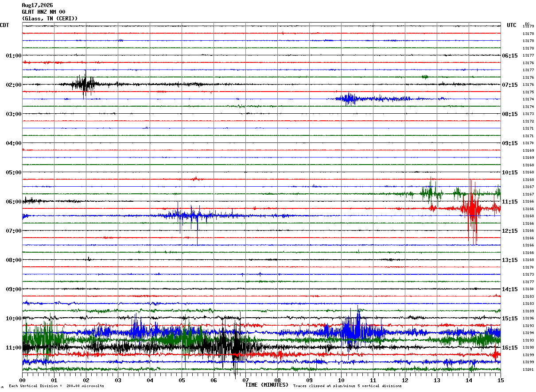Click DC offset value 13194

tap(528, 333)
